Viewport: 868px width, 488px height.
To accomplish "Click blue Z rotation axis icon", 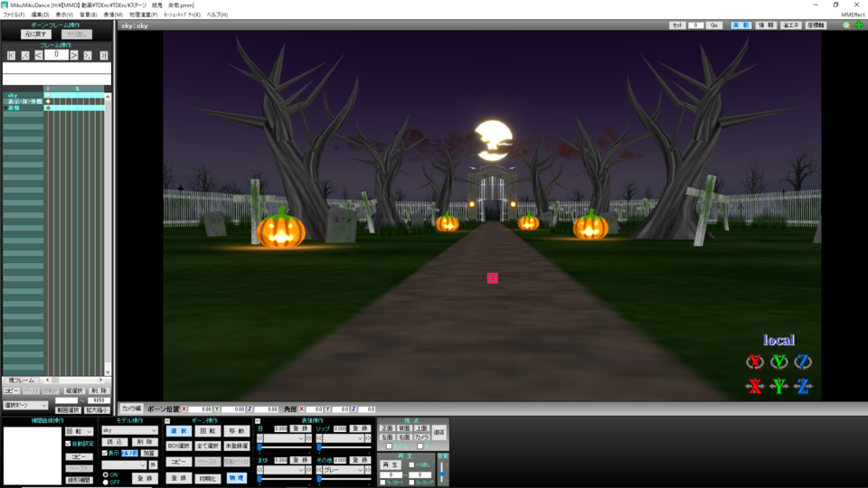I will tap(803, 361).
